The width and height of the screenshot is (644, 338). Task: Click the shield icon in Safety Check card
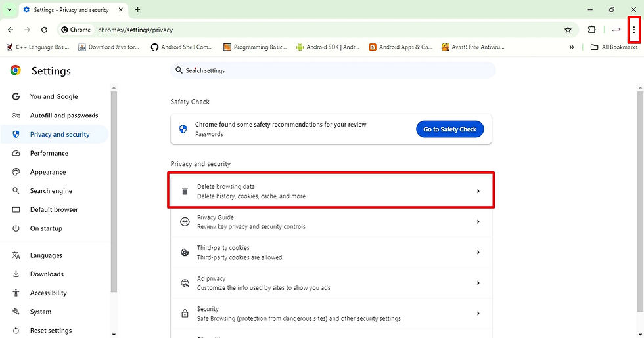click(183, 129)
